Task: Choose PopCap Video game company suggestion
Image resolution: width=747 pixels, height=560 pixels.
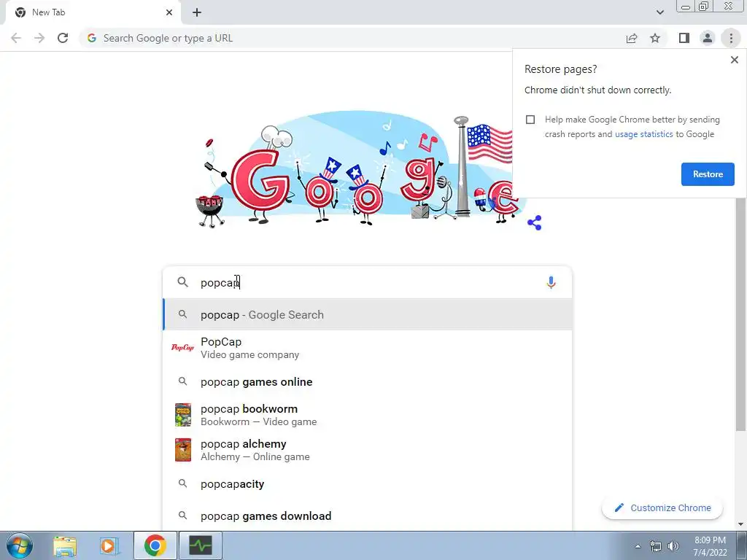Action: tap(367, 348)
